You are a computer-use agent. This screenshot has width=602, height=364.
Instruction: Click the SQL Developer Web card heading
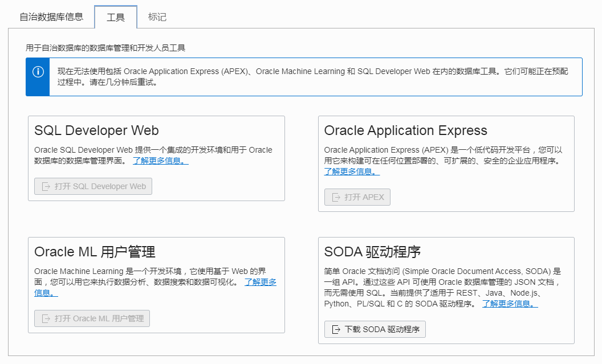pyautogui.click(x=96, y=130)
